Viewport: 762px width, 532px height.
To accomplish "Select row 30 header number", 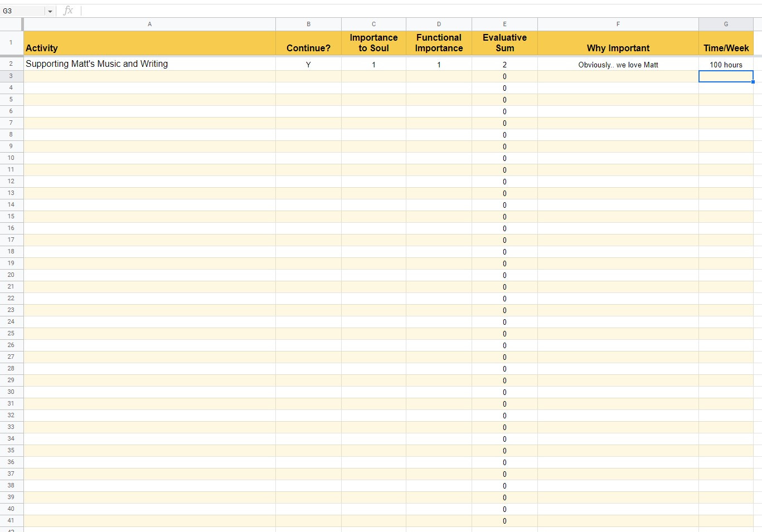I will (x=11, y=392).
